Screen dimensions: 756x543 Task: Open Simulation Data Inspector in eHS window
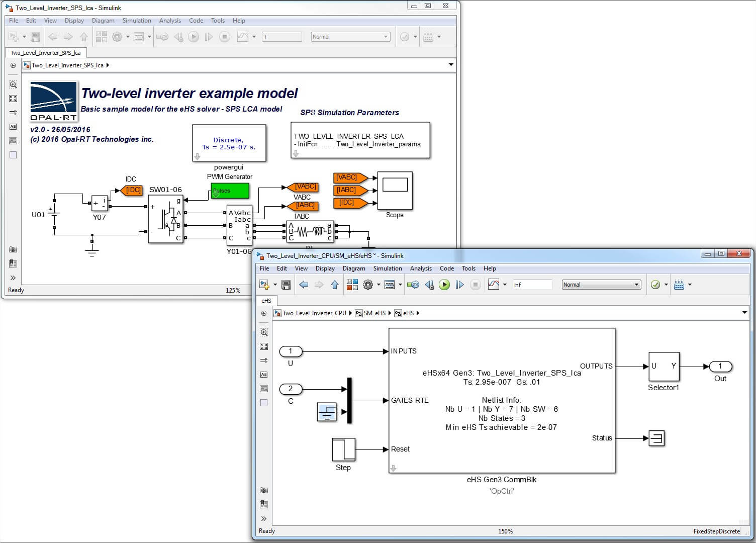pyautogui.click(x=494, y=285)
